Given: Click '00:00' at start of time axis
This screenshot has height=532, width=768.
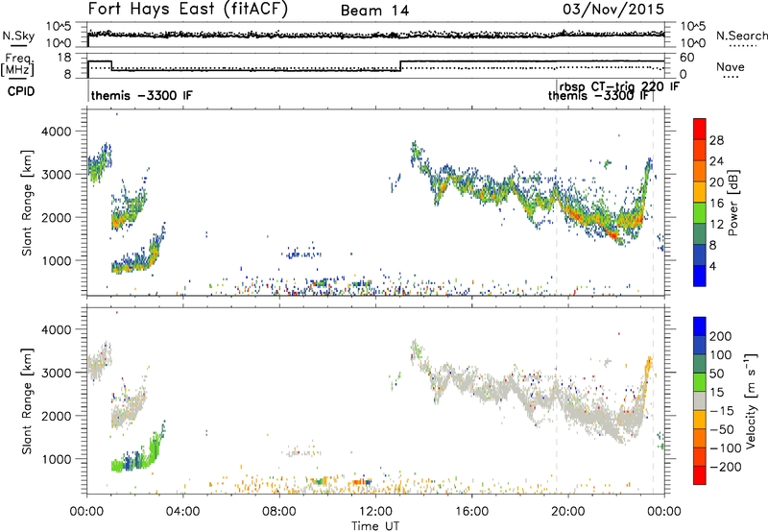Looking at the screenshot, I should 86,512.
